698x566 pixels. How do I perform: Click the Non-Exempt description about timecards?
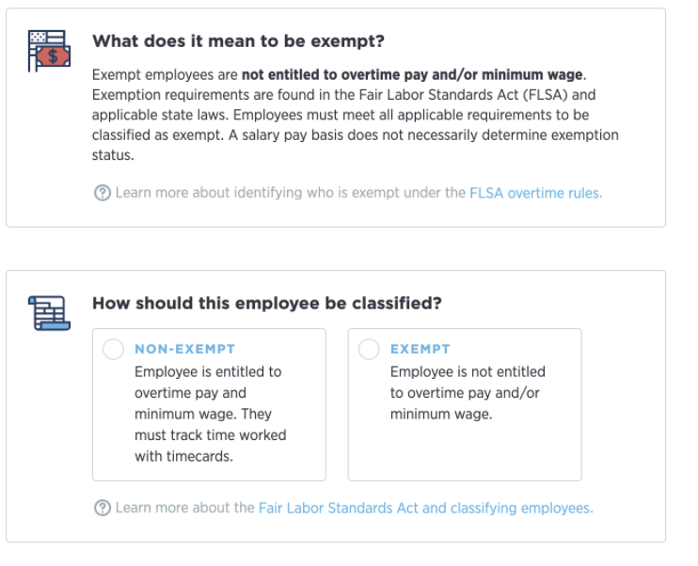210,414
